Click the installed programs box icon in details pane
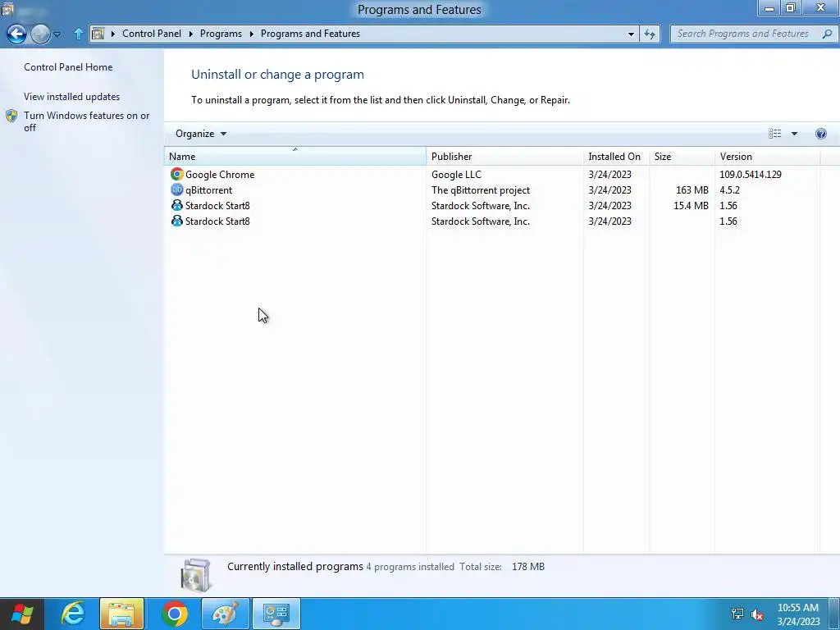 196,575
